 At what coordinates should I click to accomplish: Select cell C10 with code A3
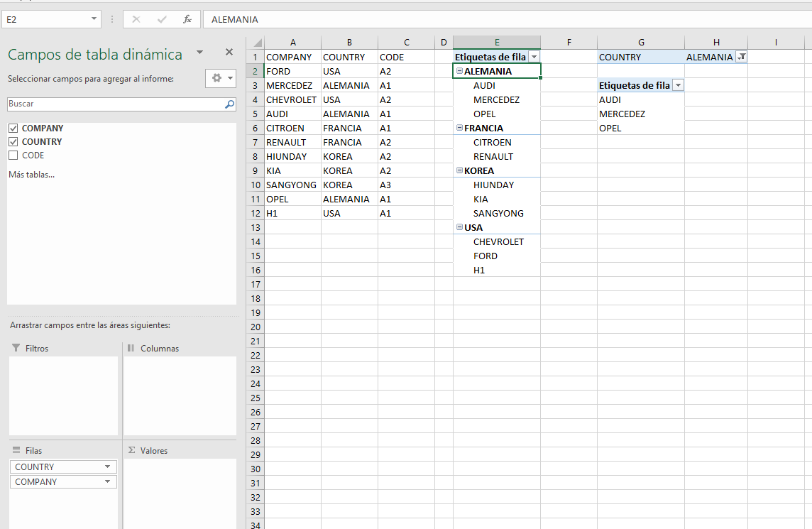coord(406,185)
